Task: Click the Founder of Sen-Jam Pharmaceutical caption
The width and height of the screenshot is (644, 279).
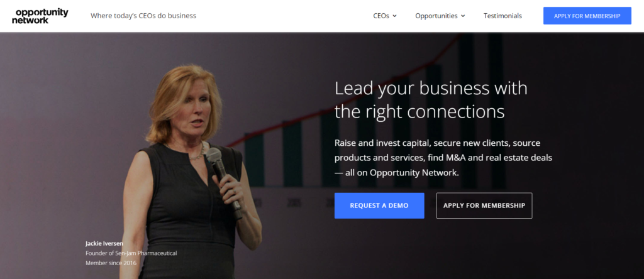Action: point(131,253)
